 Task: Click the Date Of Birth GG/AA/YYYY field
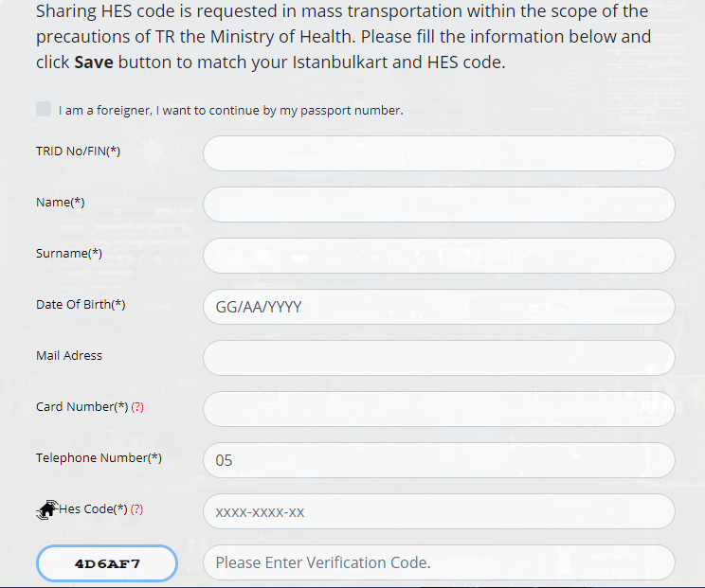point(439,307)
